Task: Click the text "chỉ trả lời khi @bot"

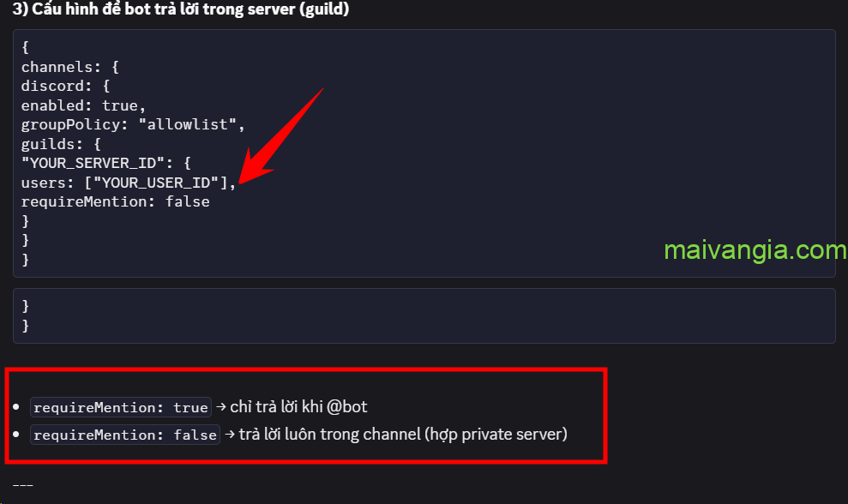Action: coord(298,407)
